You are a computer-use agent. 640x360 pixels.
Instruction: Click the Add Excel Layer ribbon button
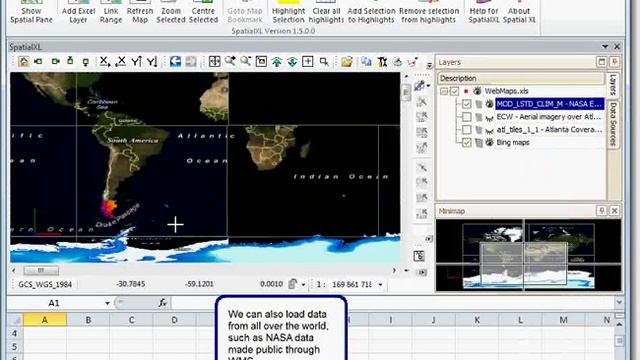click(x=78, y=13)
